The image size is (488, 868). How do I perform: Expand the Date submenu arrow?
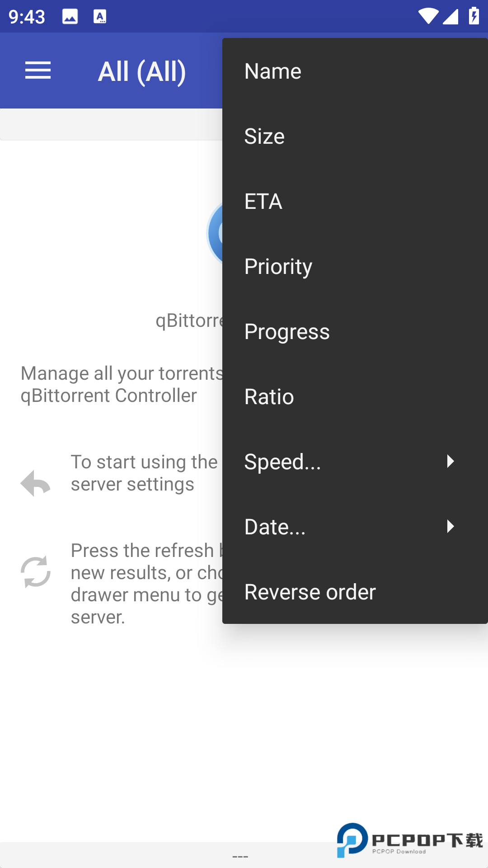tap(450, 526)
